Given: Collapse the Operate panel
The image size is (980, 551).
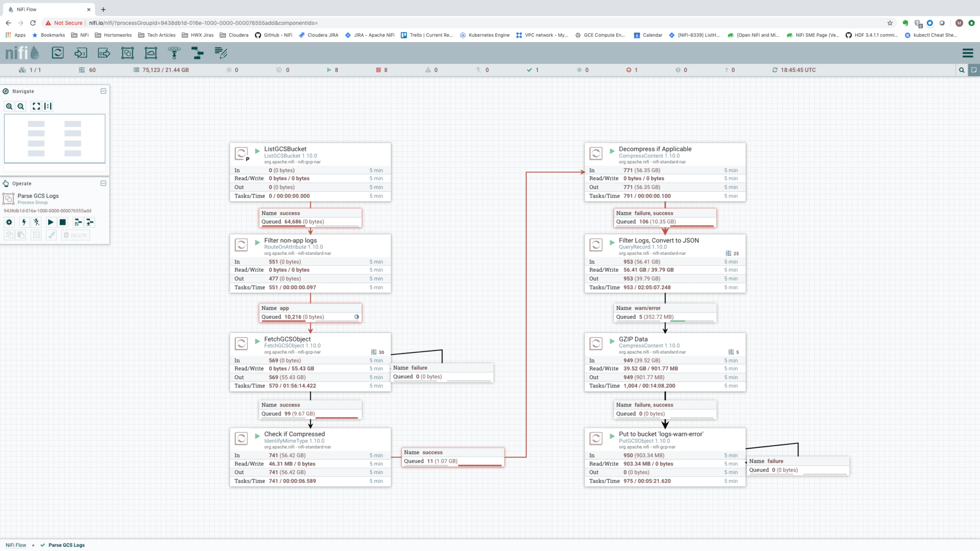Looking at the screenshot, I should tap(103, 183).
